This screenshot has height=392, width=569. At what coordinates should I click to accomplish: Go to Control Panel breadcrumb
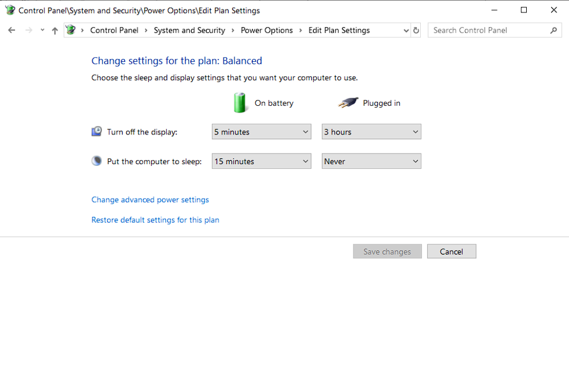114,30
